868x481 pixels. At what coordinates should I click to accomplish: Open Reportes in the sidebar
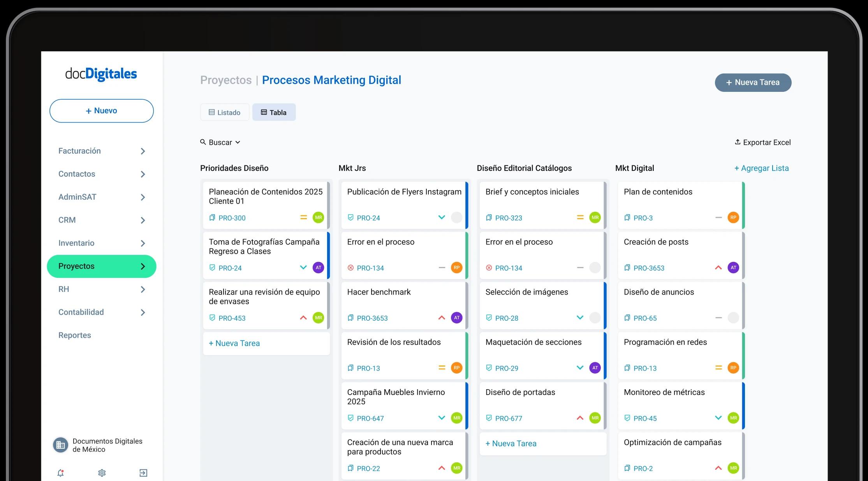coord(75,335)
